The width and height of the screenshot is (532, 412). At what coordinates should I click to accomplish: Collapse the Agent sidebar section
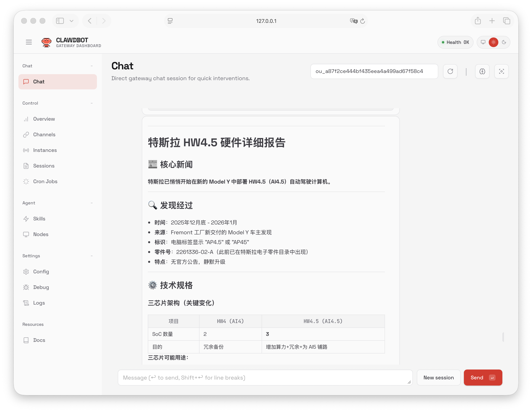(92, 203)
